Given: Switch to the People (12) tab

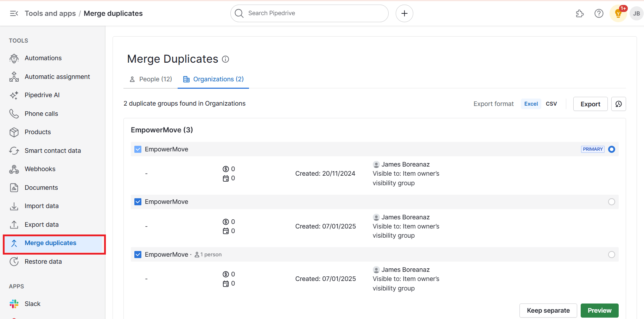Looking at the screenshot, I should (151, 79).
